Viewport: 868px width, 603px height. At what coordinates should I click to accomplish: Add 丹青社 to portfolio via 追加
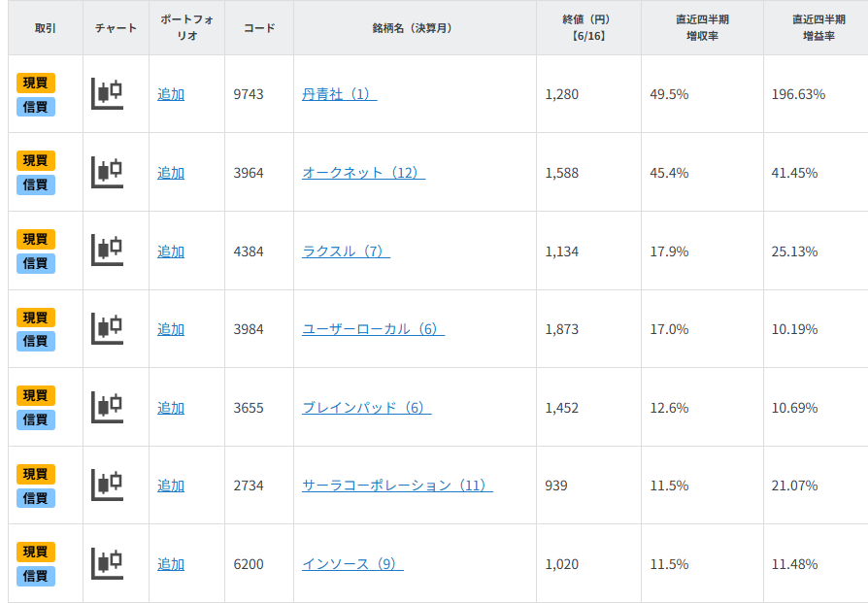[171, 94]
